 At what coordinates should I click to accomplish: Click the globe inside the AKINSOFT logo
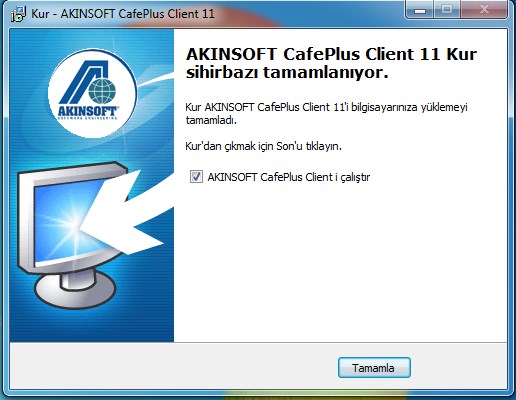[x=102, y=91]
